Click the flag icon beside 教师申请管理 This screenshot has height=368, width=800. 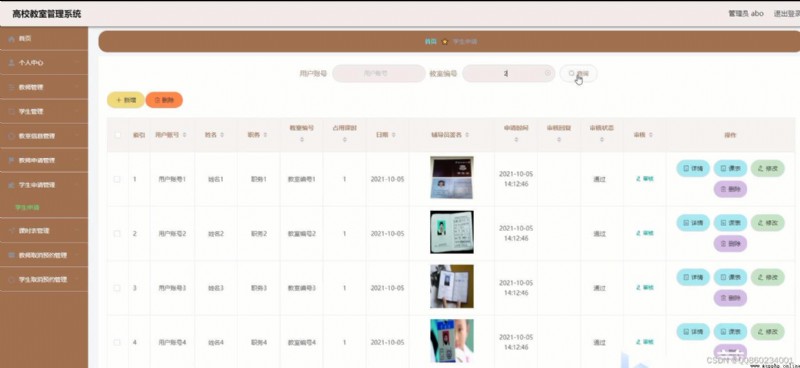coord(12,160)
